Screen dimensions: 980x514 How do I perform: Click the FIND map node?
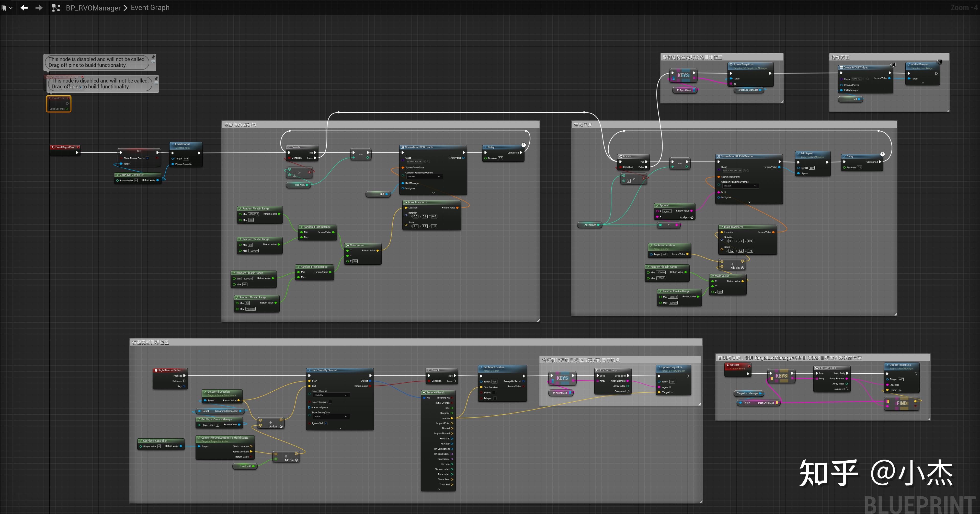pyautogui.click(x=901, y=403)
